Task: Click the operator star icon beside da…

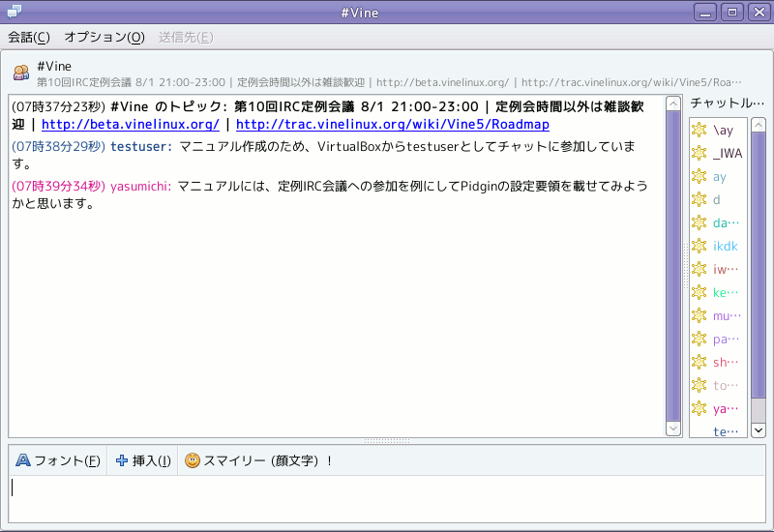Action: tap(699, 222)
